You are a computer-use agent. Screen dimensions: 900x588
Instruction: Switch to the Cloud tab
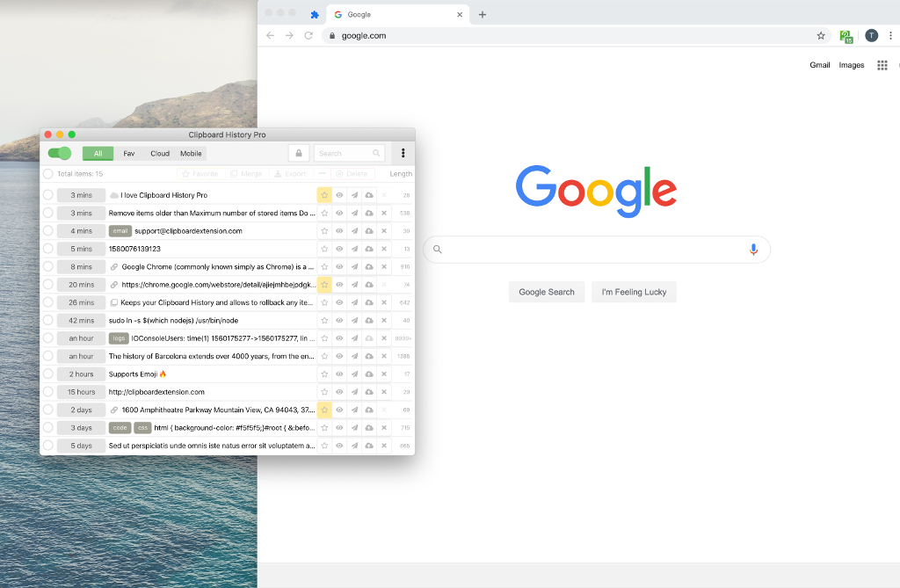coord(160,153)
